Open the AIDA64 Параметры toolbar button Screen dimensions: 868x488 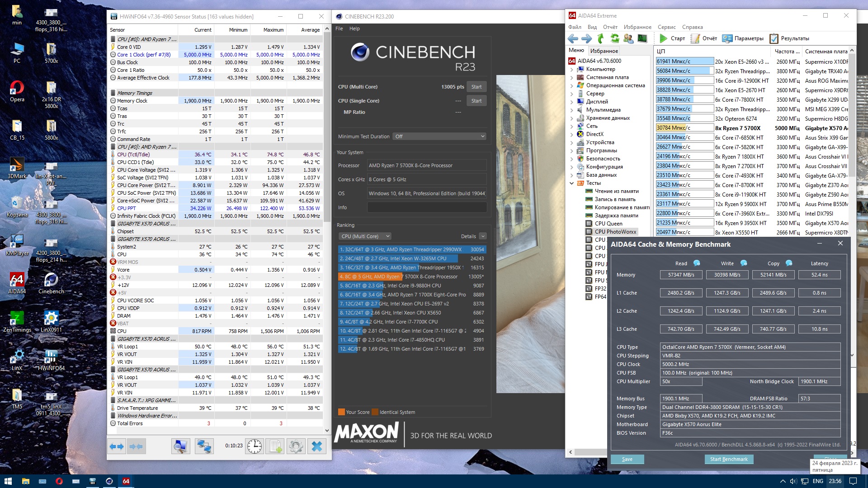tap(743, 38)
